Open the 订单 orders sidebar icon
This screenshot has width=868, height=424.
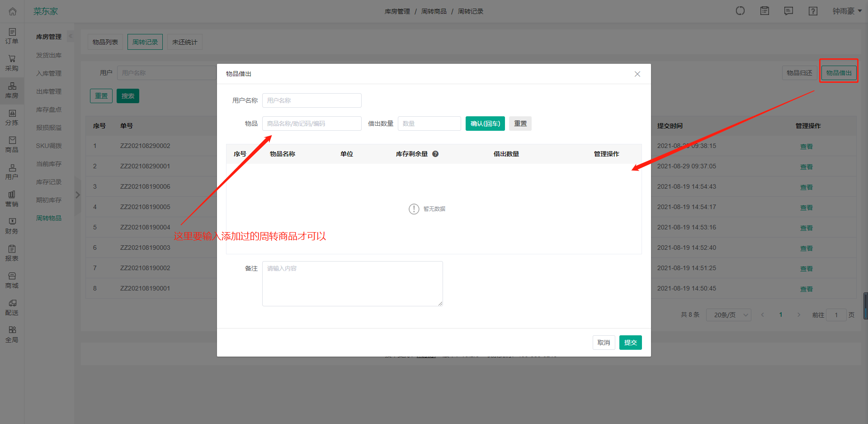[12, 36]
